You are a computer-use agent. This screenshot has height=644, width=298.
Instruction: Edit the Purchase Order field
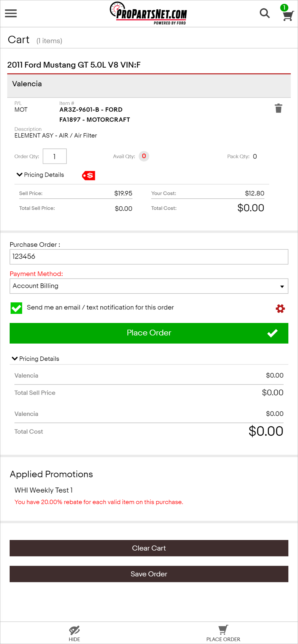click(x=149, y=257)
